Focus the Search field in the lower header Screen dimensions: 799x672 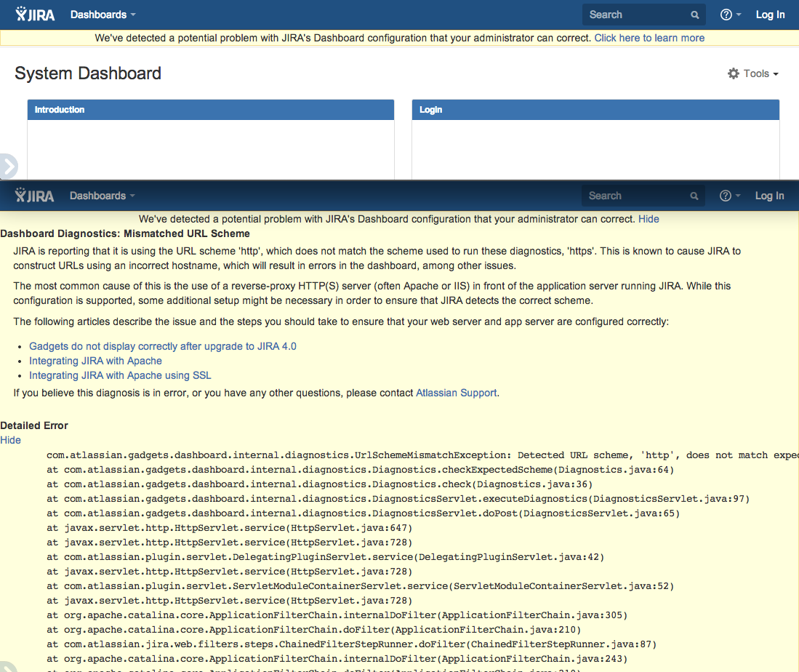pos(643,196)
